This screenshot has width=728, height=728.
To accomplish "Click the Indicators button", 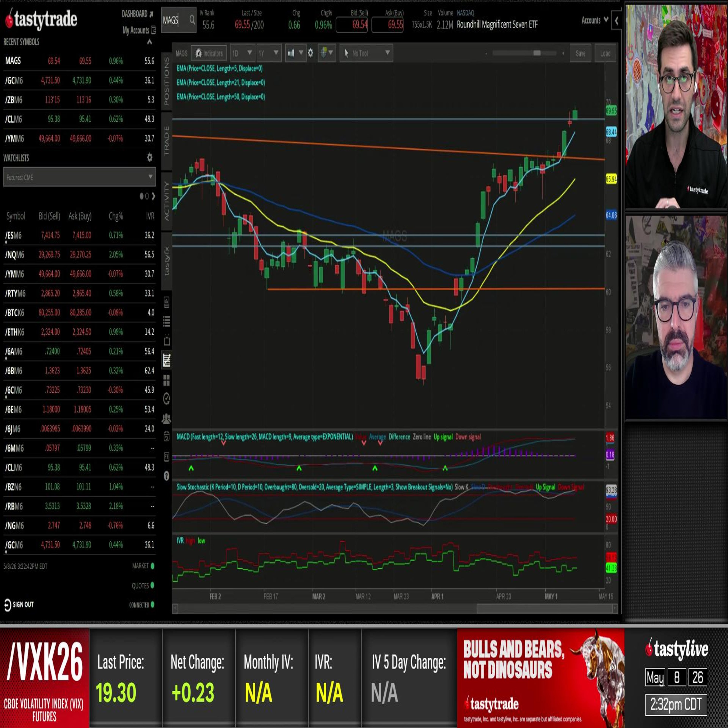I will pyautogui.click(x=209, y=53).
